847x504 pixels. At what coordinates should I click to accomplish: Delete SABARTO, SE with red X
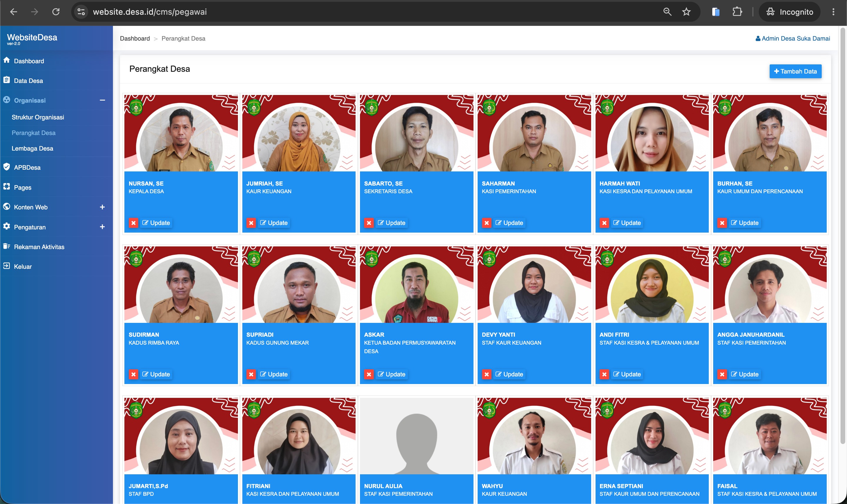click(369, 223)
